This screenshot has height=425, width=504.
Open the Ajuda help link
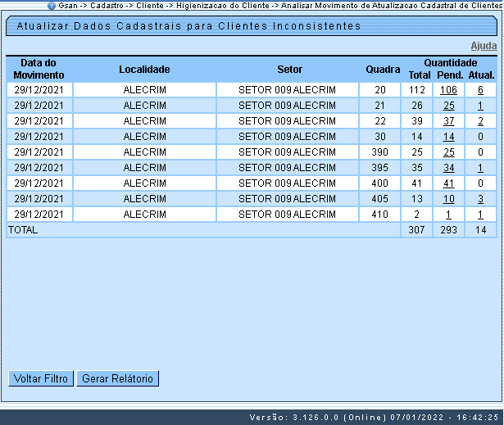(483, 46)
